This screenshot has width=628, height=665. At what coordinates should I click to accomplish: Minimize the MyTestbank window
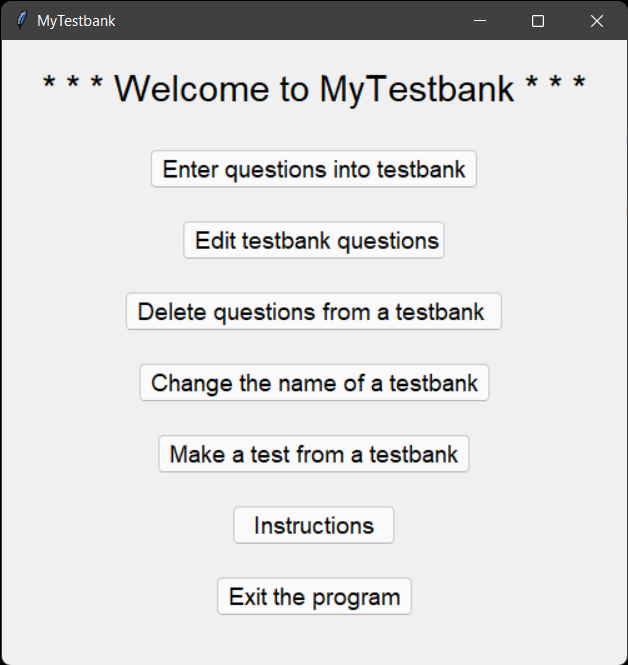click(481, 20)
